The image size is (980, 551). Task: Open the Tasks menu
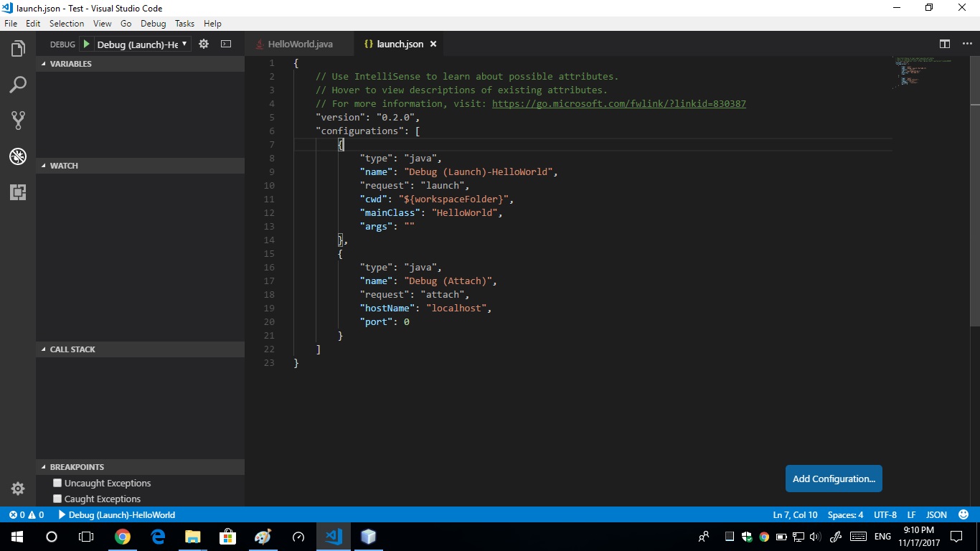click(x=184, y=24)
